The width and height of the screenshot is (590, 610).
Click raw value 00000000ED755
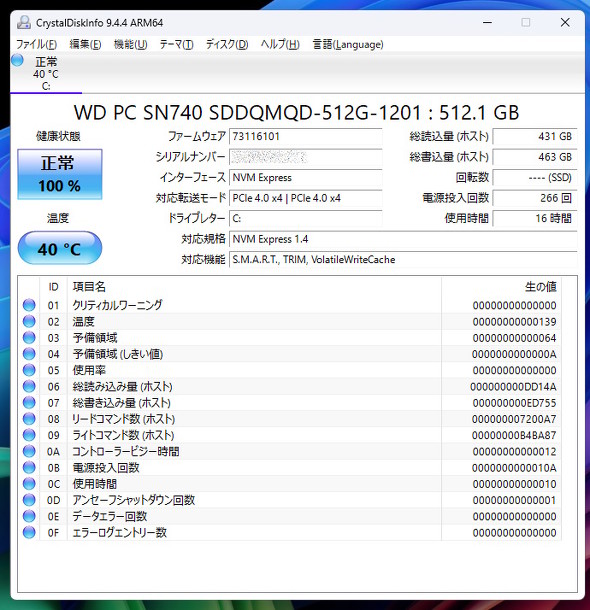point(514,403)
